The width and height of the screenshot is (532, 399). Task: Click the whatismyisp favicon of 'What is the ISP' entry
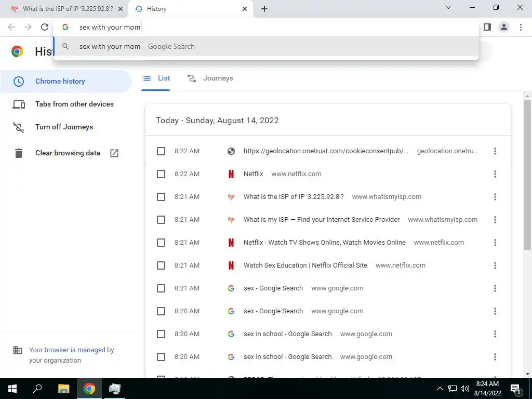point(231,197)
